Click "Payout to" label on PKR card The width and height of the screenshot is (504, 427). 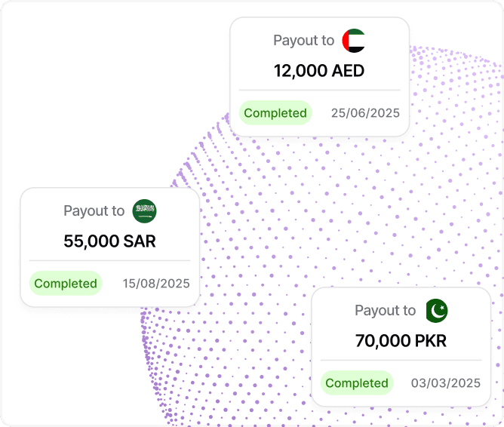385,311
